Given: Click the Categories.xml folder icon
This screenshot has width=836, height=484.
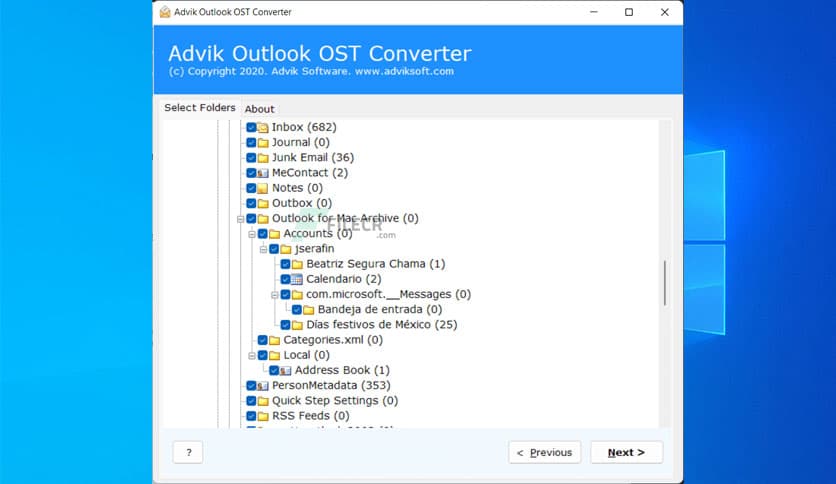Looking at the screenshot, I should (275, 340).
